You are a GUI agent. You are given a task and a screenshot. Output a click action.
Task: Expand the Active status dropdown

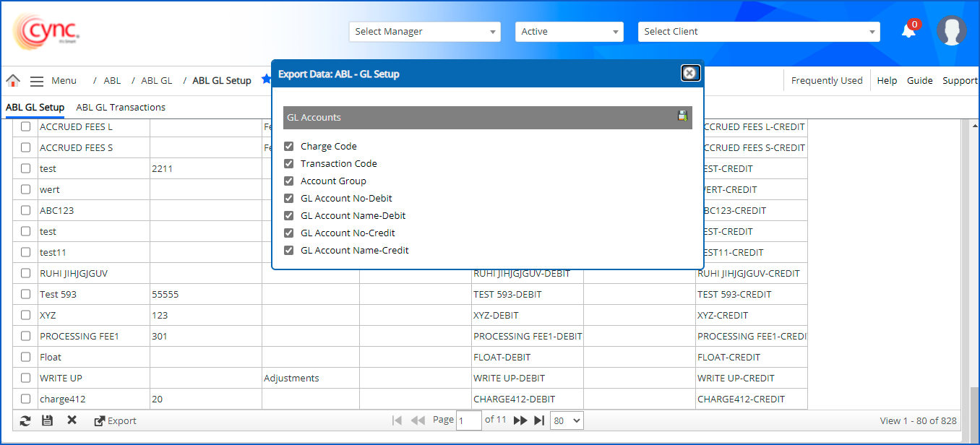(569, 32)
